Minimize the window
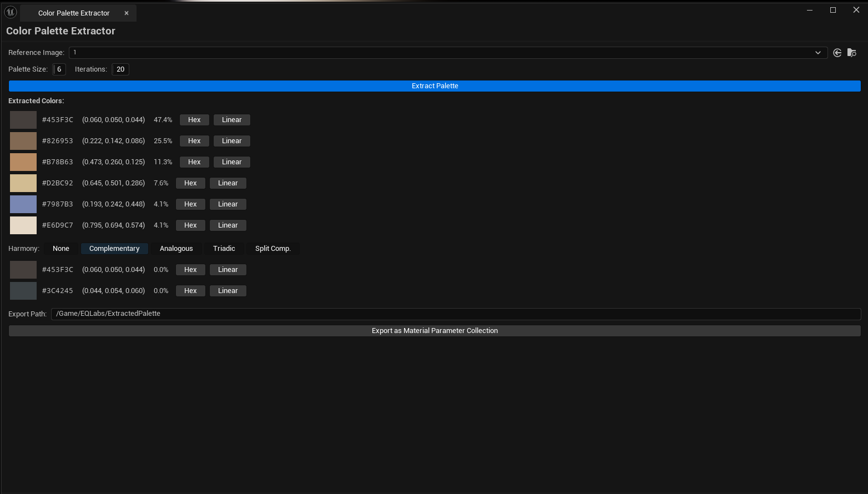 (x=810, y=10)
